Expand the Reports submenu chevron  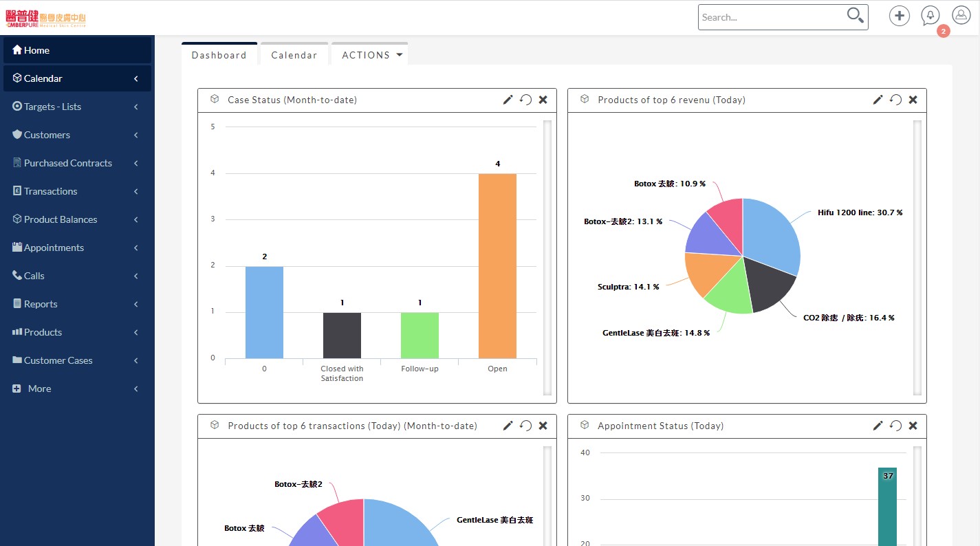point(136,304)
